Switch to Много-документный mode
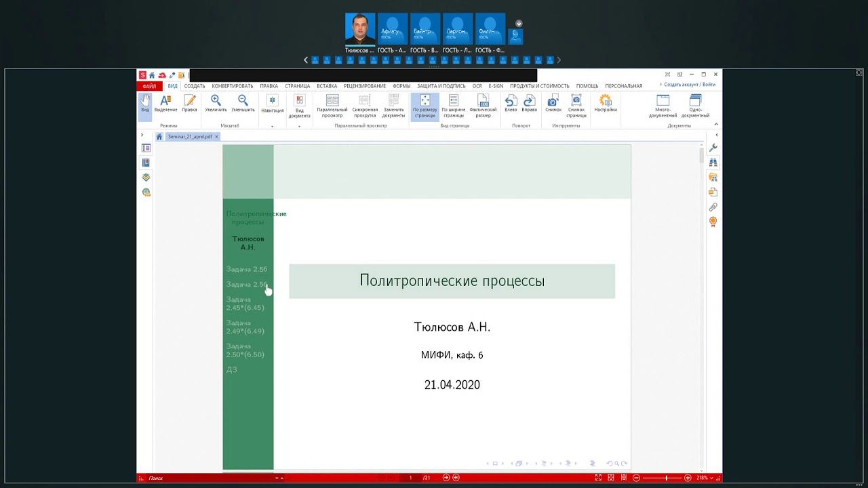The height and width of the screenshot is (488, 868). tap(663, 106)
